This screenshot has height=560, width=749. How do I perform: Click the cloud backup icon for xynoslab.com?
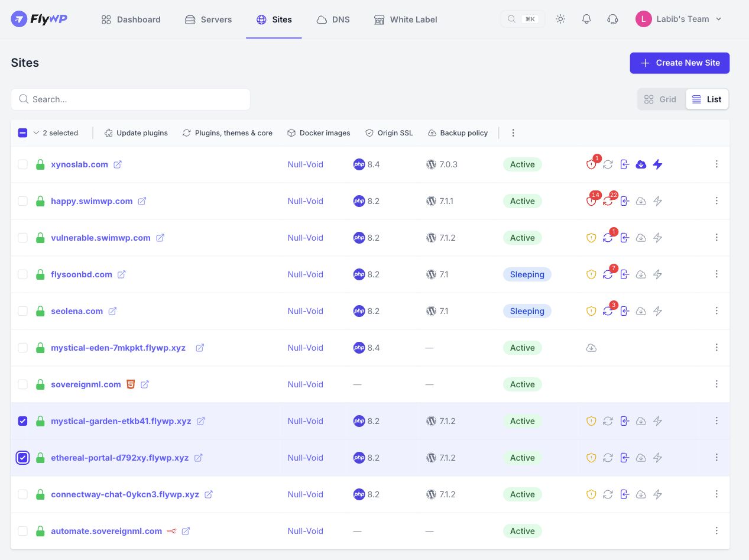click(641, 164)
